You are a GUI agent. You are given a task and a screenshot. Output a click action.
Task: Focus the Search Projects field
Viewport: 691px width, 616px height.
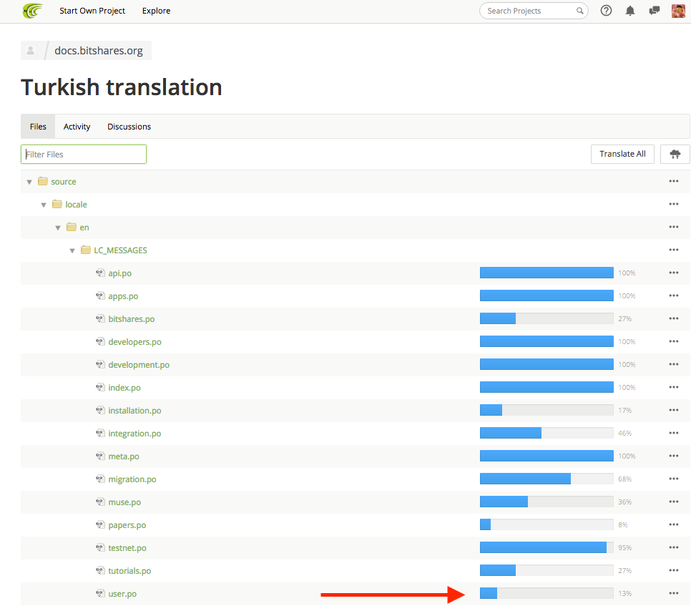pyautogui.click(x=534, y=11)
